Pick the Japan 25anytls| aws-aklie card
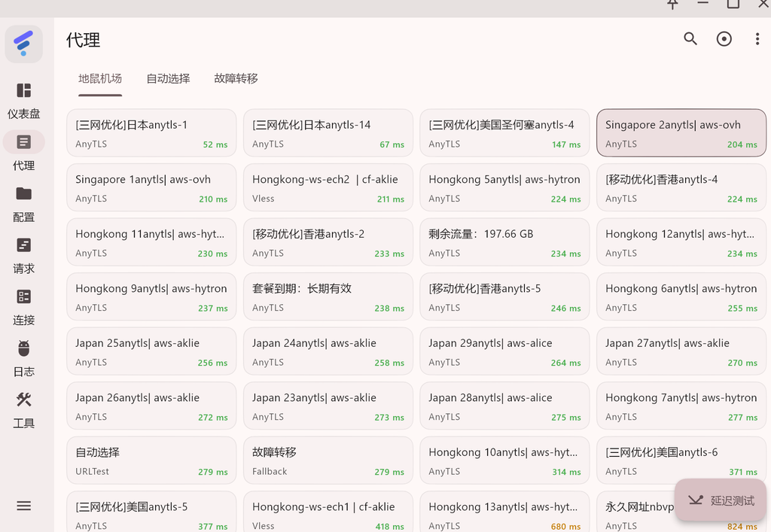 (151, 351)
